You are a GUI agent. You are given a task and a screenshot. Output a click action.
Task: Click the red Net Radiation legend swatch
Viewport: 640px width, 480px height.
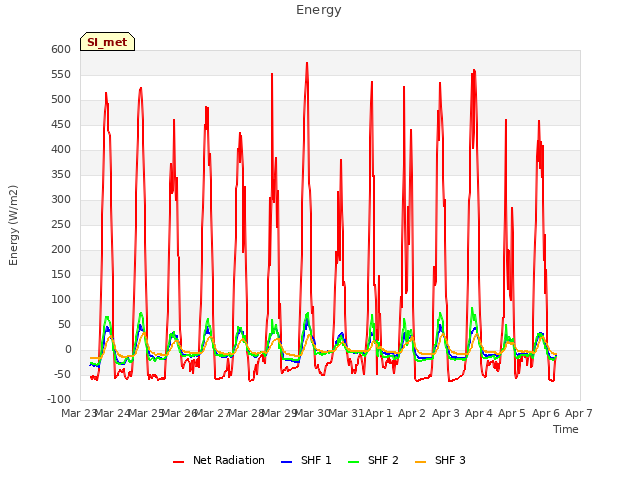pos(178,462)
